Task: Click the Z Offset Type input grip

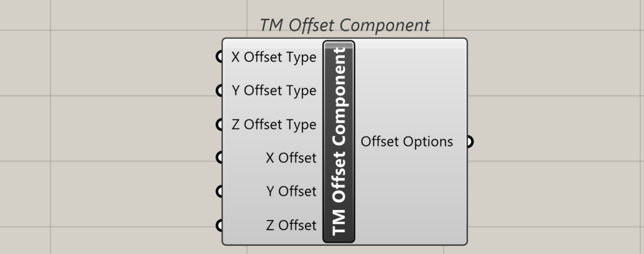Action: click(x=219, y=124)
